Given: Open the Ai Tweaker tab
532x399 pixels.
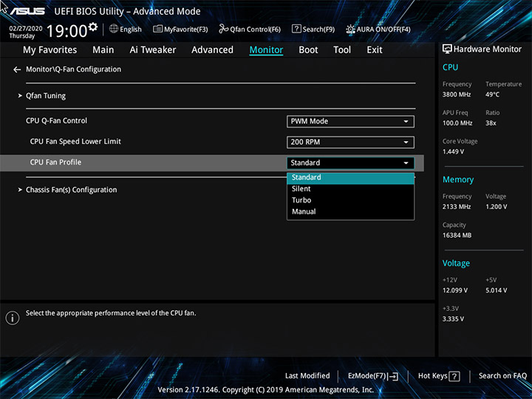Looking at the screenshot, I should click(153, 50).
